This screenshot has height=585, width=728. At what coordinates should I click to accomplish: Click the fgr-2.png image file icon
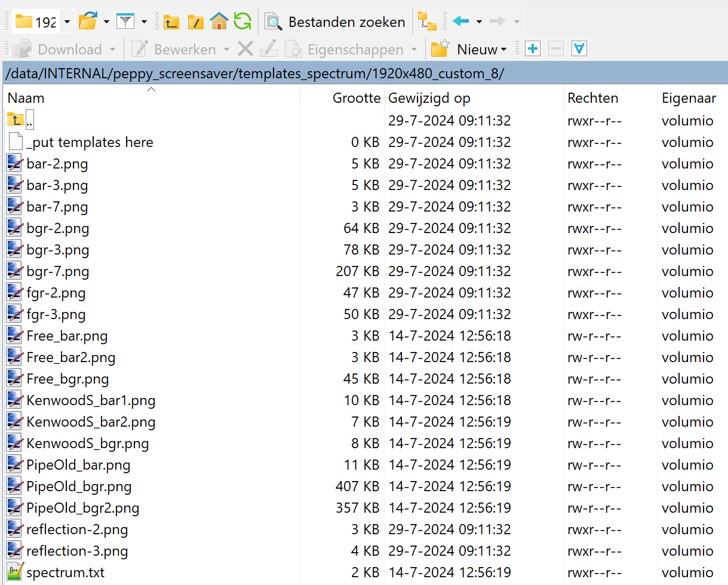click(x=15, y=293)
